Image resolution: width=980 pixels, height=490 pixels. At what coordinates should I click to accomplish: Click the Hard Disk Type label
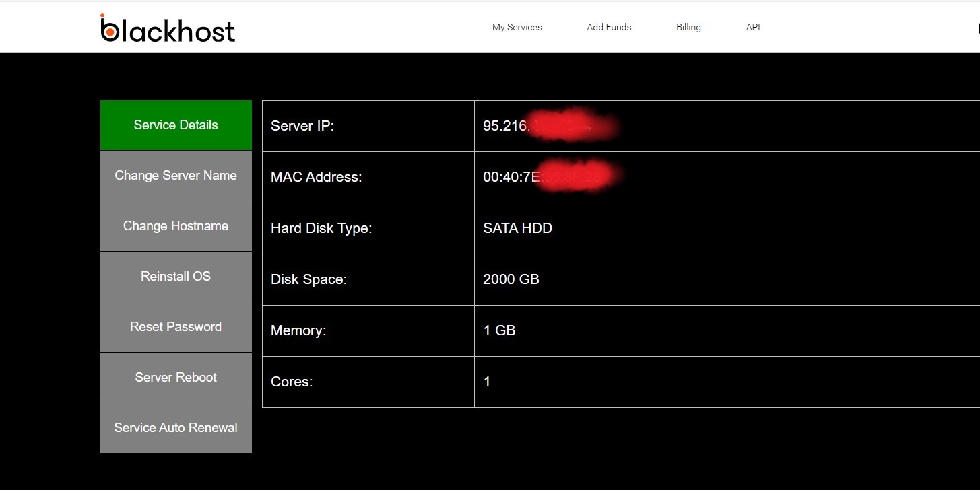(321, 228)
